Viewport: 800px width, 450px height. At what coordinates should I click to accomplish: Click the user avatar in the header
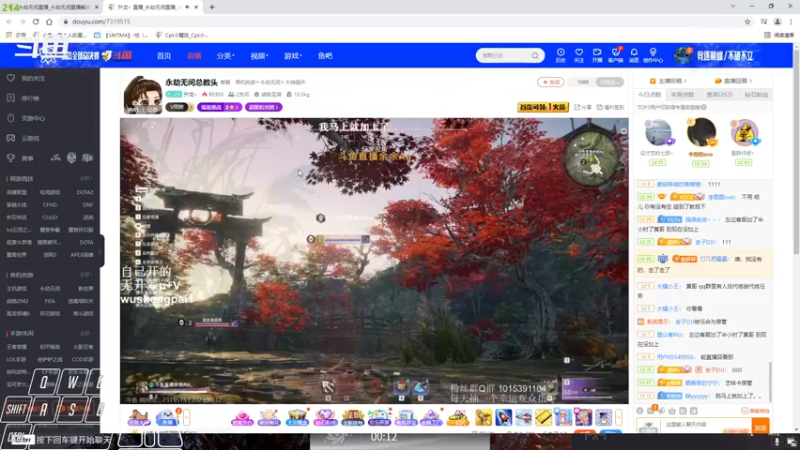(682, 55)
